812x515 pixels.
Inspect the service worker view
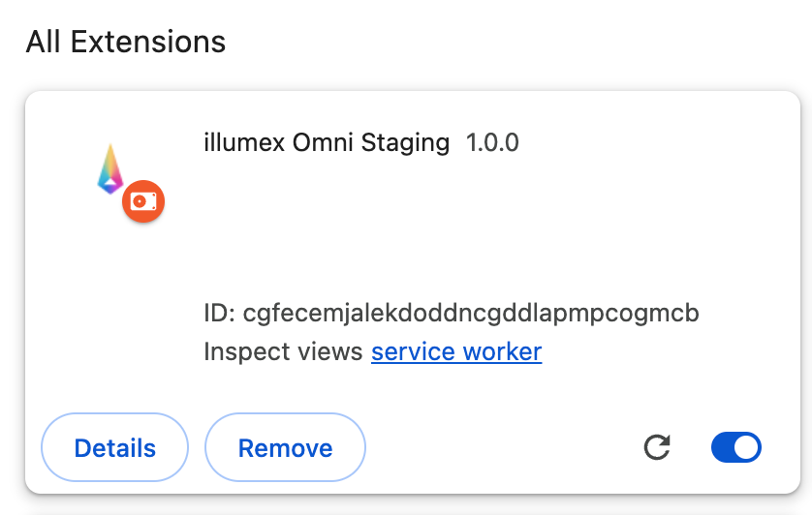click(456, 351)
